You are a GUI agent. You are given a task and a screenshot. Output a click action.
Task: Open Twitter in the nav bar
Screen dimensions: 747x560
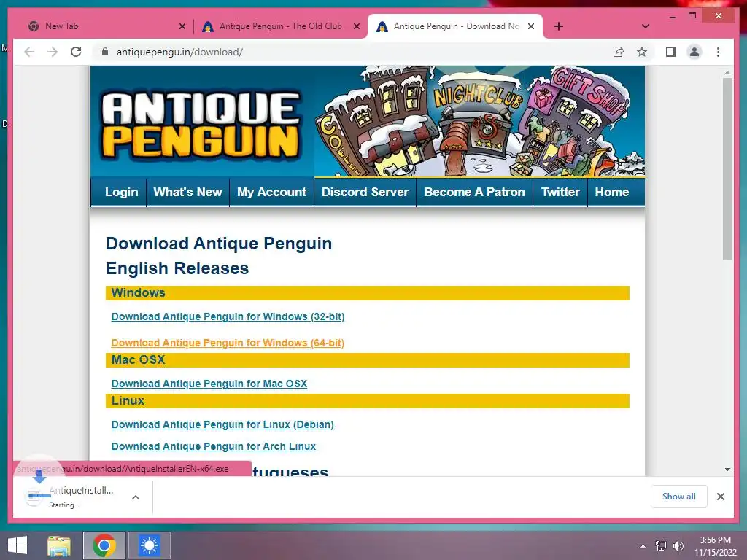[x=560, y=192]
